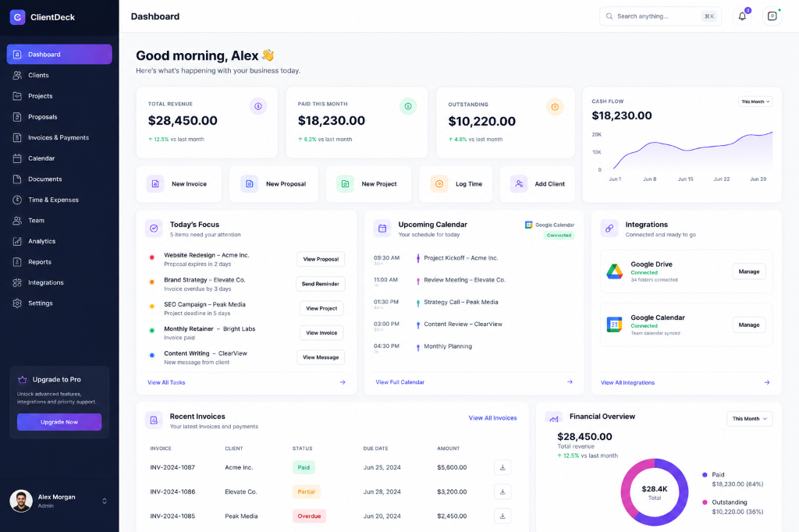799x532 pixels.
Task: Click the search magnifier icon
Action: tap(609, 16)
